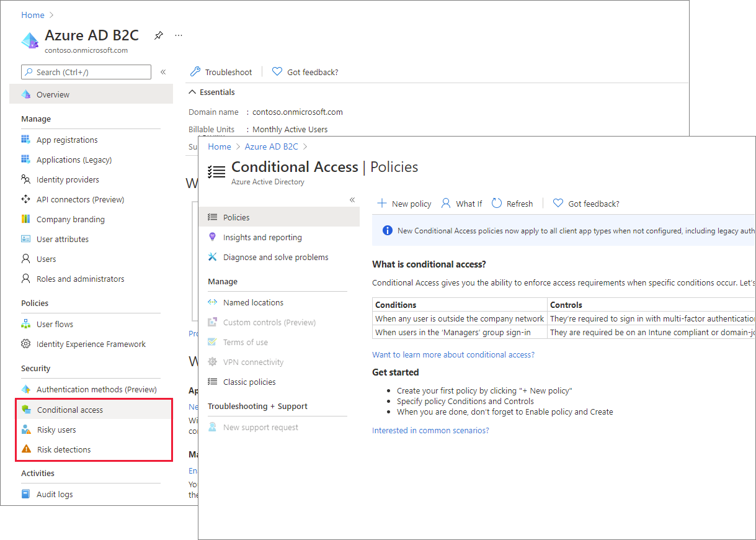The height and width of the screenshot is (540, 756).
Task: Click the pin icon next to Azure AD B2C
Action: 159,35
